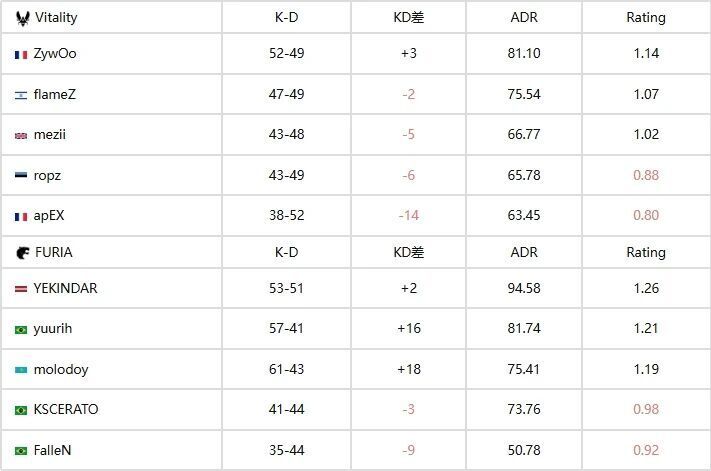Select the FalleN player name
This screenshot has width=711, height=471.
[x=52, y=450]
